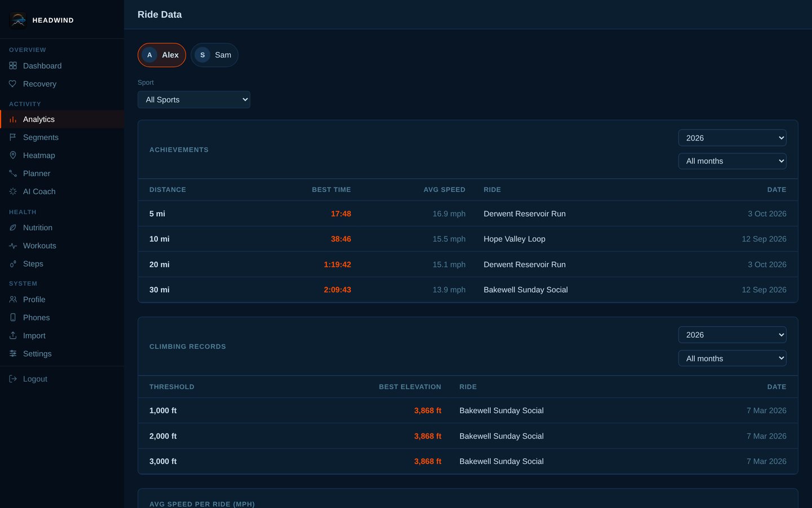Viewport: 812px width, 508px height.
Task: Open the AI Coach sparkle icon
Action: tap(13, 192)
